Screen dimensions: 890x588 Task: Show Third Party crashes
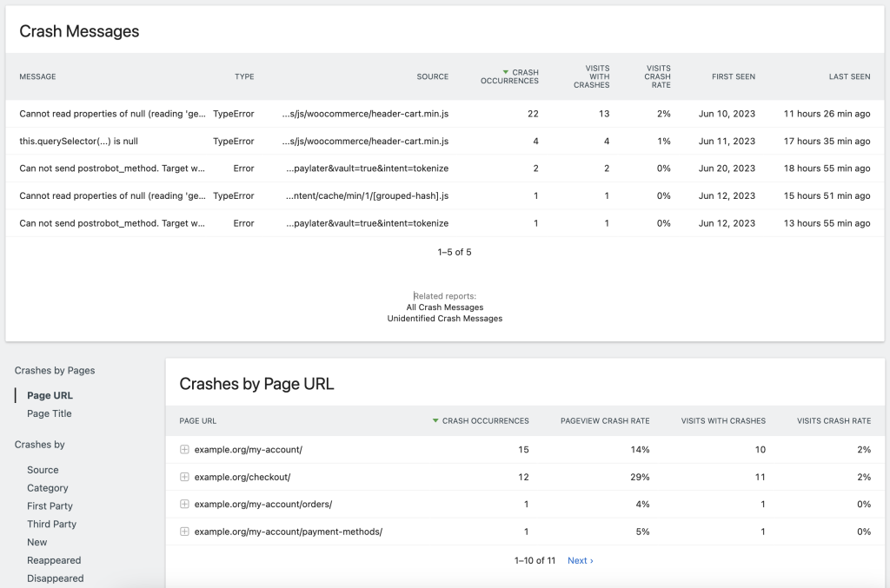point(51,525)
